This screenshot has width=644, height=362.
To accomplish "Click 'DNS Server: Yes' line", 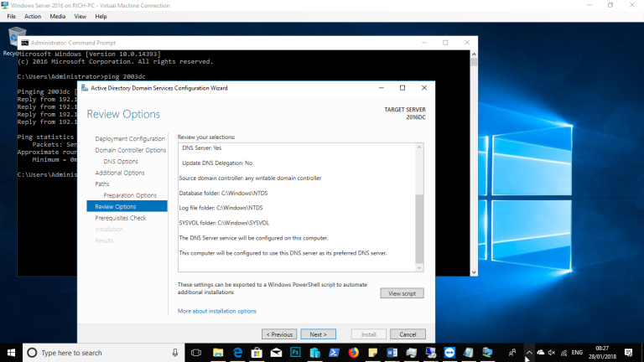I will click(201, 147).
